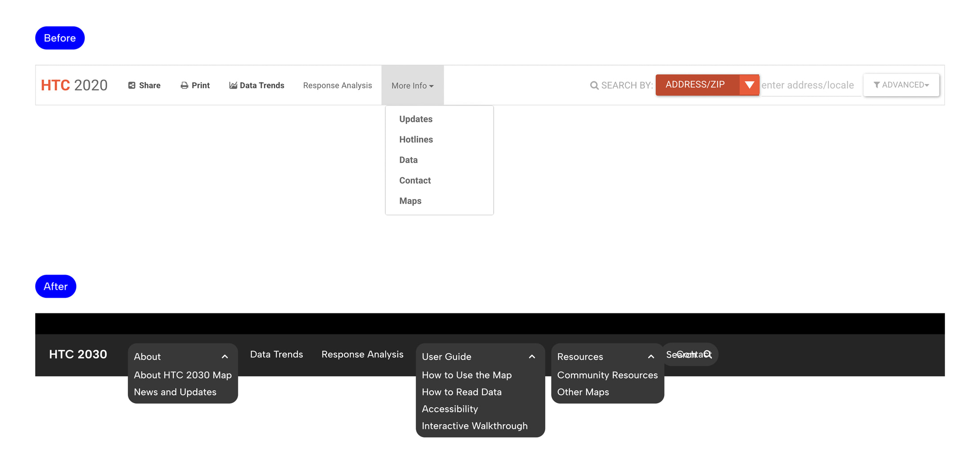980x470 pixels.
Task: Click the HTC 2020 logo
Action: (74, 85)
